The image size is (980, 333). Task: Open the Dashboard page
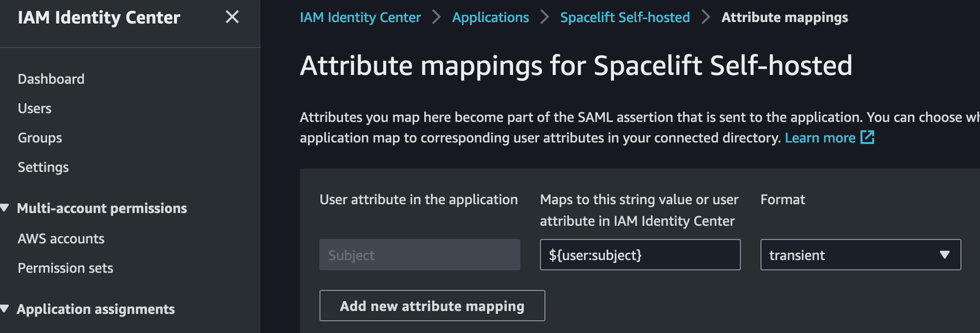point(51,79)
